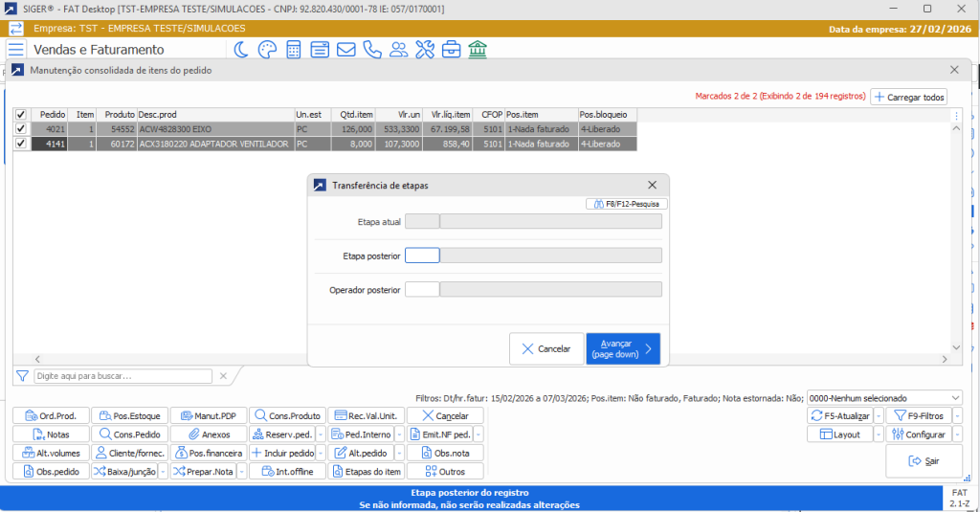This screenshot has width=980, height=512.
Task: Open the users group icon
Action: [x=398, y=50]
